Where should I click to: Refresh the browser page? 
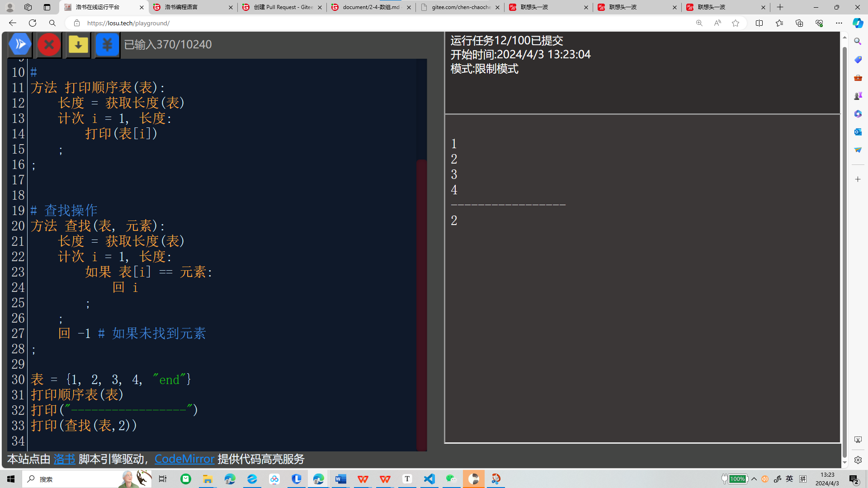[33, 23]
